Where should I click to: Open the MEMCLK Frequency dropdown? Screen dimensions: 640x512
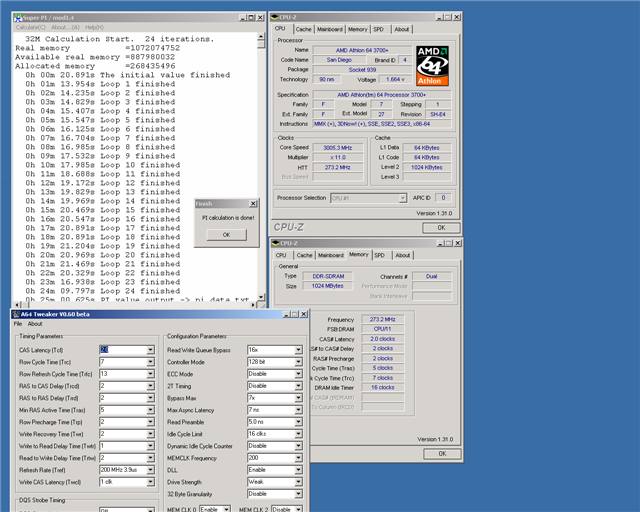(299, 457)
